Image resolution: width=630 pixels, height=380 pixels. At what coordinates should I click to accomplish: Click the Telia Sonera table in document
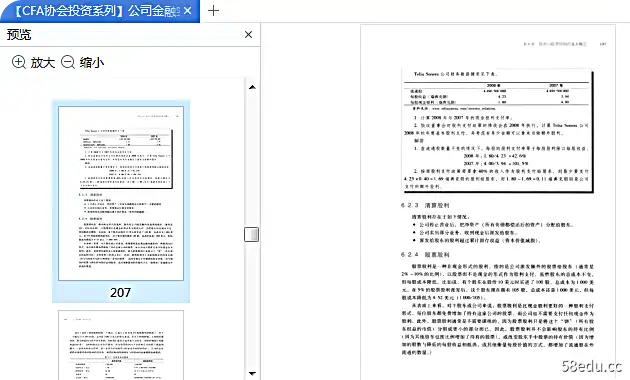497,94
